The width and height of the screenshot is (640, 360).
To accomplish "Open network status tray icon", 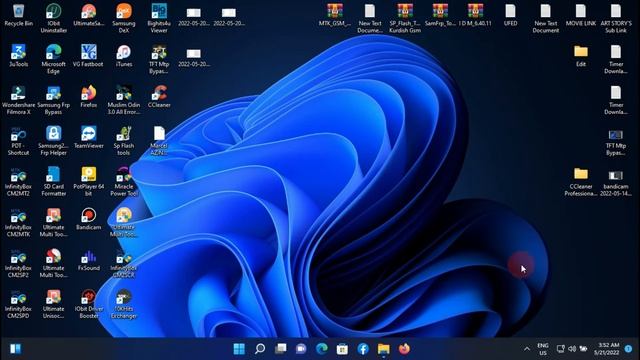I will [x=560, y=349].
